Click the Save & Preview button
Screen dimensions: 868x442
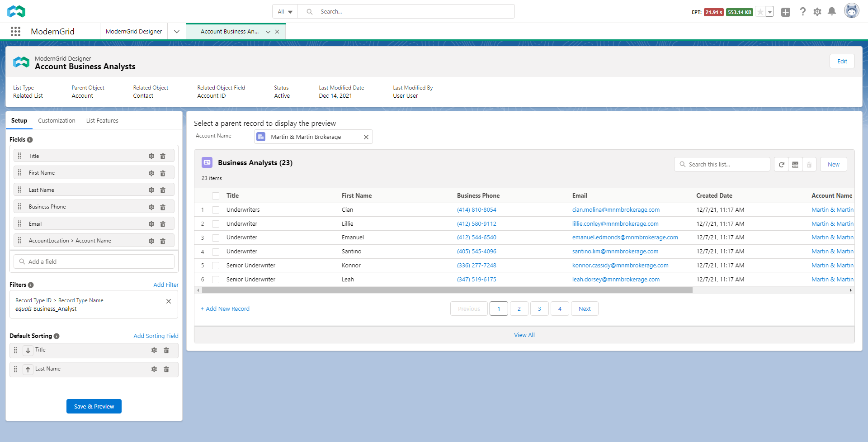(94, 406)
